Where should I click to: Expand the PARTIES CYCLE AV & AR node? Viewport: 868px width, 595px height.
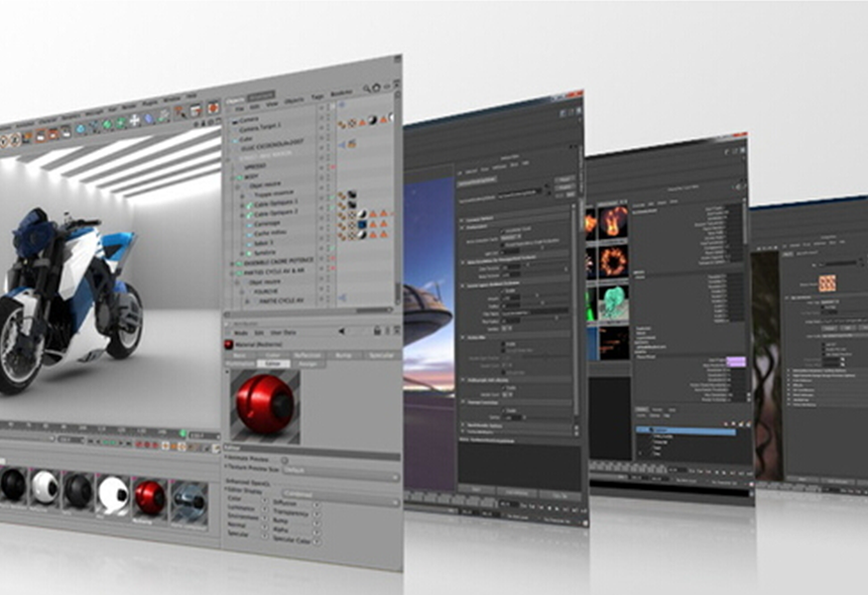tap(233, 273)
